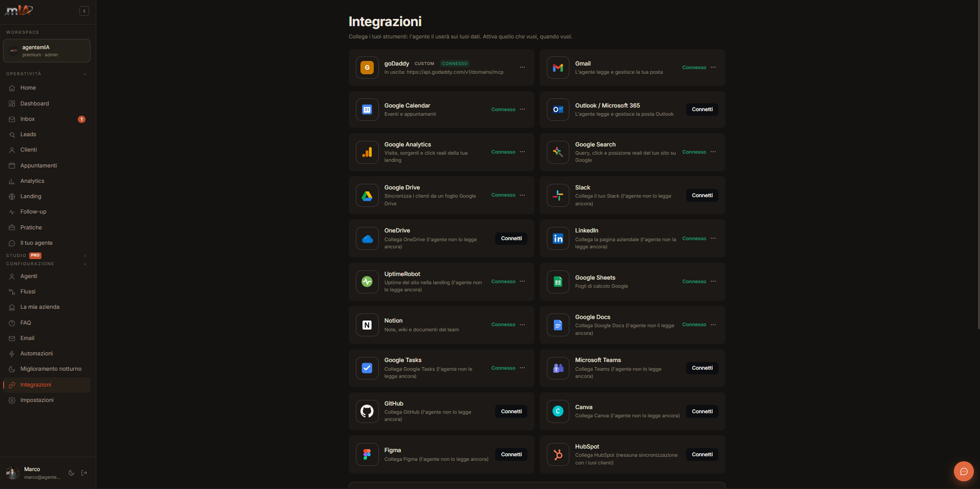Viewport: 980px width, 489px height.
Task: Click the OneDrive cloud icon
Action: (x=367, y=239)
